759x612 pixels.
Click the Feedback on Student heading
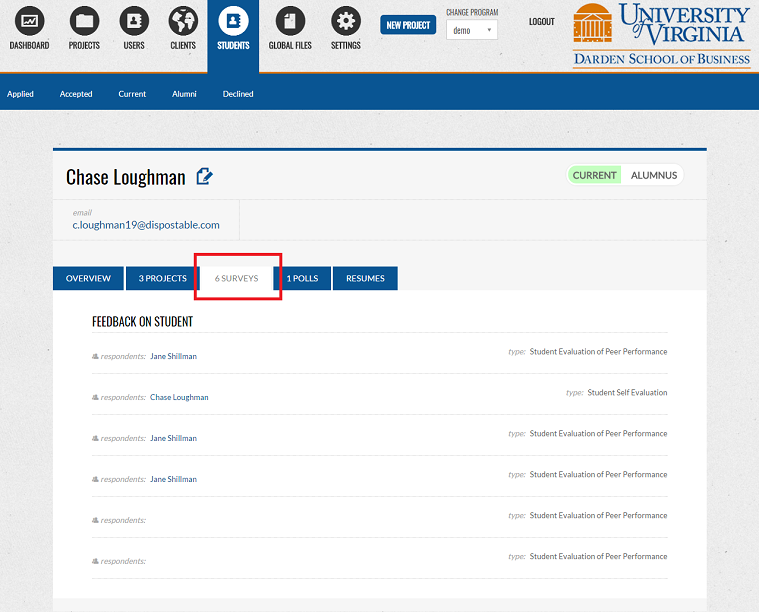tap(142, 321)
